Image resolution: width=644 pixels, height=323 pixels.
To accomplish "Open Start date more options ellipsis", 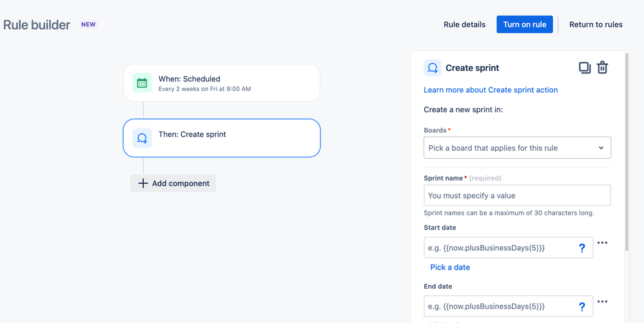I will [602, 243].
